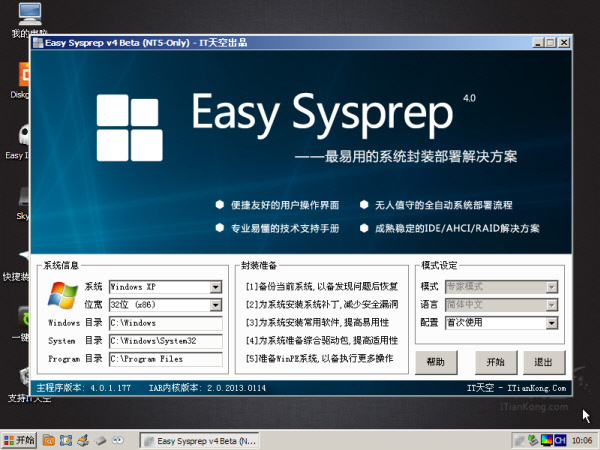Minimize the Easy Sysprep window

[538, 43]
